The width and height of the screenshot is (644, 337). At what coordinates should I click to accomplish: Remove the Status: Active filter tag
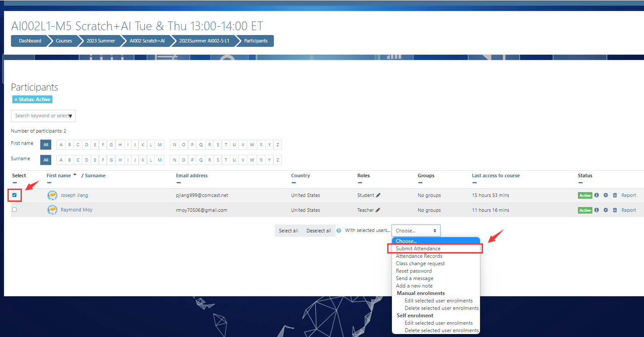[16, 100]
